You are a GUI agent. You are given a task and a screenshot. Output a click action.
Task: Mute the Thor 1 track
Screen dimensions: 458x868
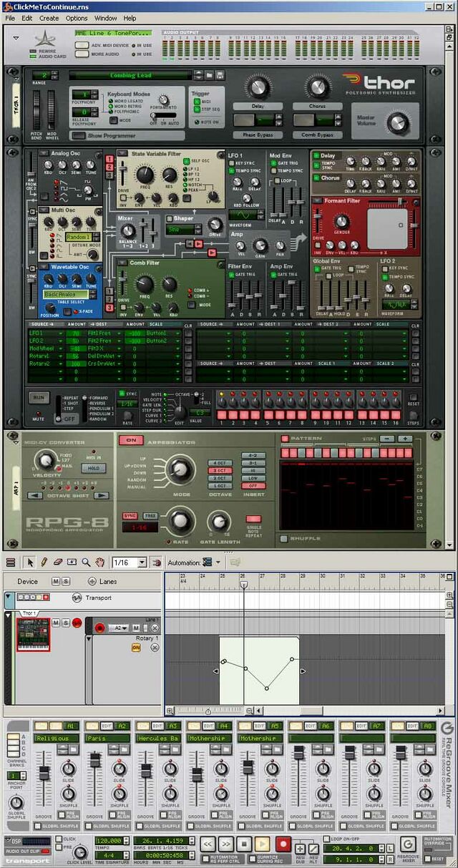point(56,623)
